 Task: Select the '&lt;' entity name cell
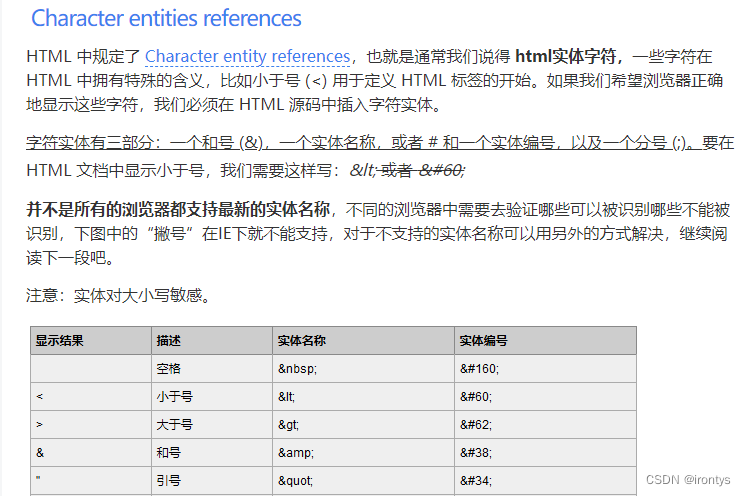pos(363,397)
